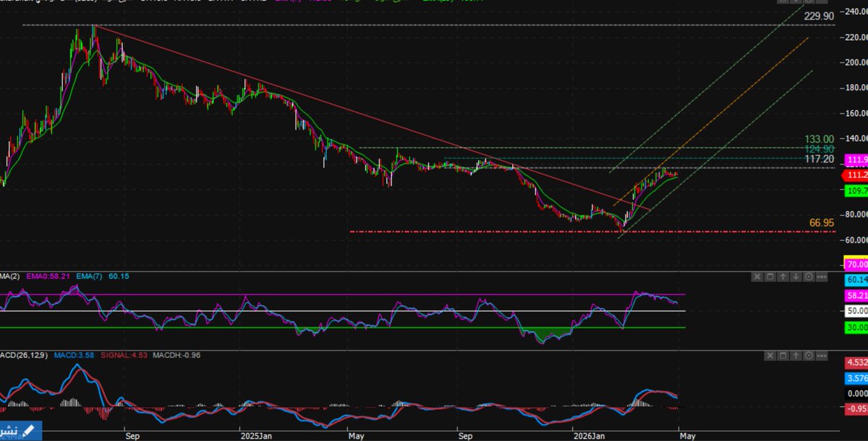Close the MACD indicator panel
The width and height of the screenshot is (868, 441).
(x=770, y=356)
